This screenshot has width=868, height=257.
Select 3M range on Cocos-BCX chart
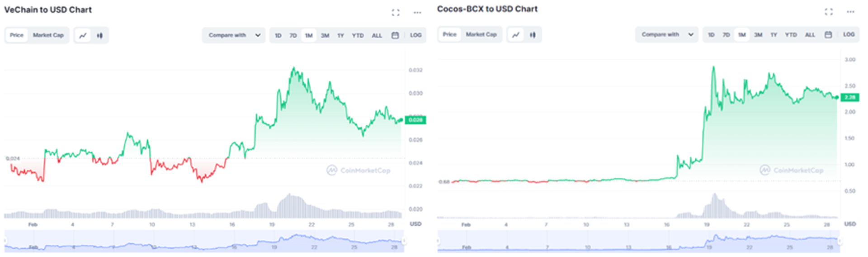click(758, 34)
